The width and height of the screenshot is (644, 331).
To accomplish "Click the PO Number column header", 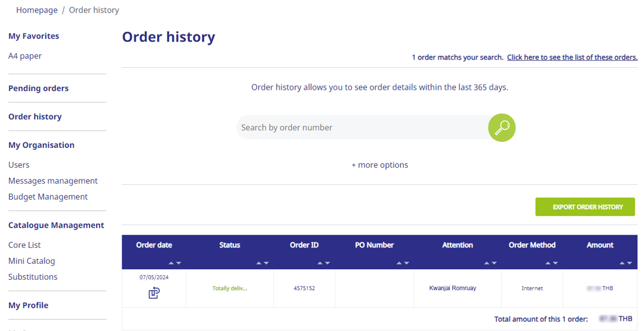I will (375, 245).
